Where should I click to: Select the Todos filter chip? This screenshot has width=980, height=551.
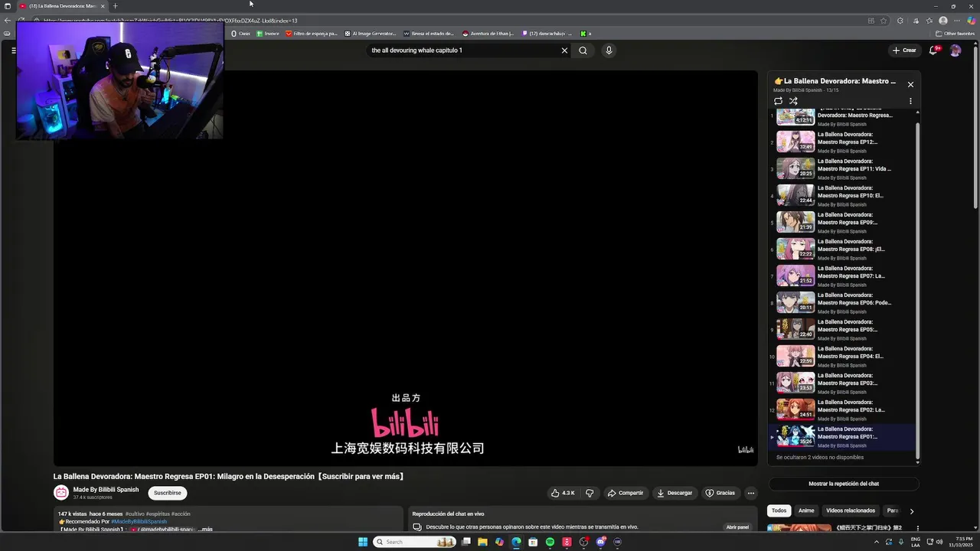coord(779,510)
